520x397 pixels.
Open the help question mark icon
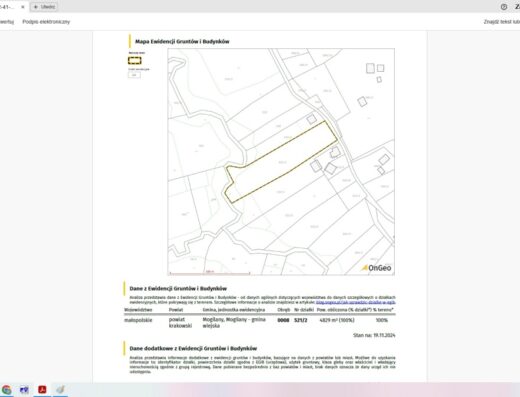coord(504,7)
